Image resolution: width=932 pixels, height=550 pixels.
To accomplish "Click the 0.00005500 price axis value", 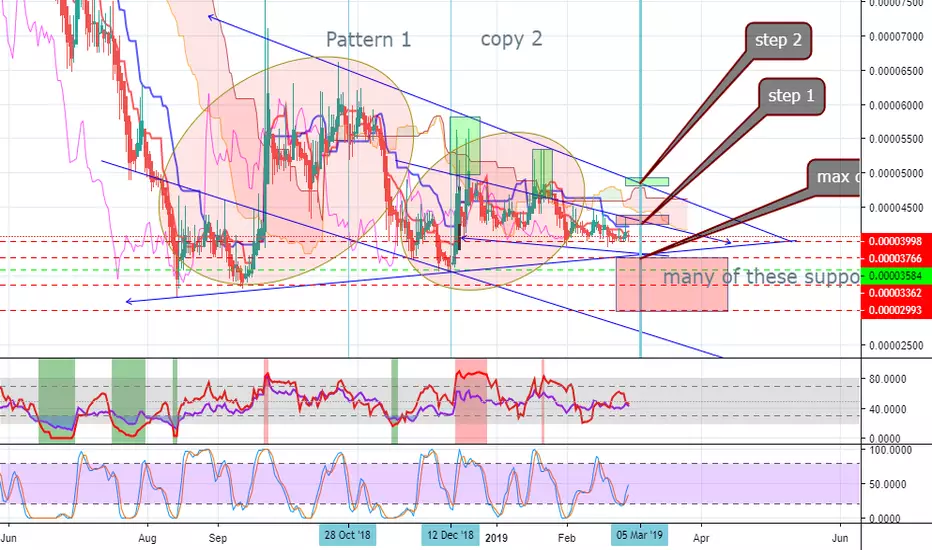I will (x=896, y=139).
